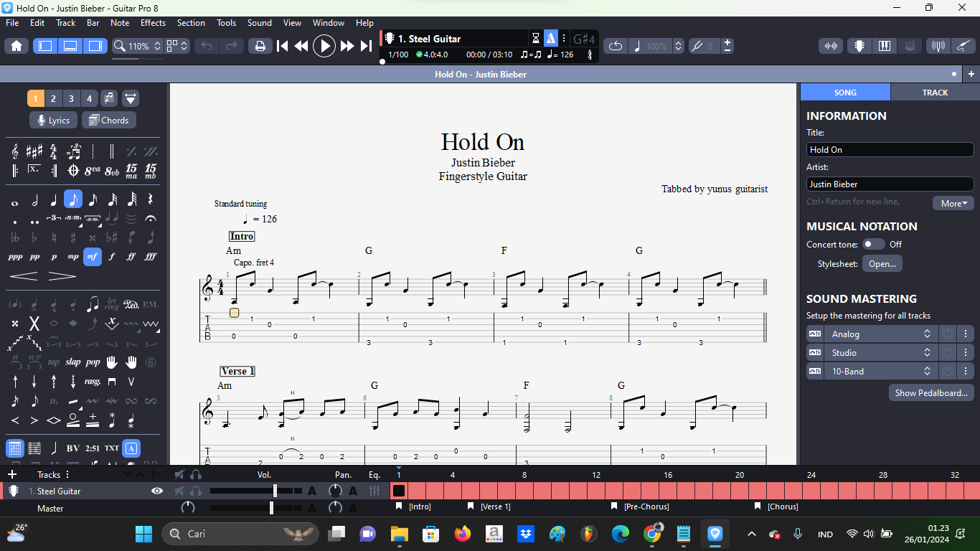Image resolution: width=980 pixels, height=551 pixels.
Task: Open the 10-Band preset dropdown
Action: click(881, 371)
